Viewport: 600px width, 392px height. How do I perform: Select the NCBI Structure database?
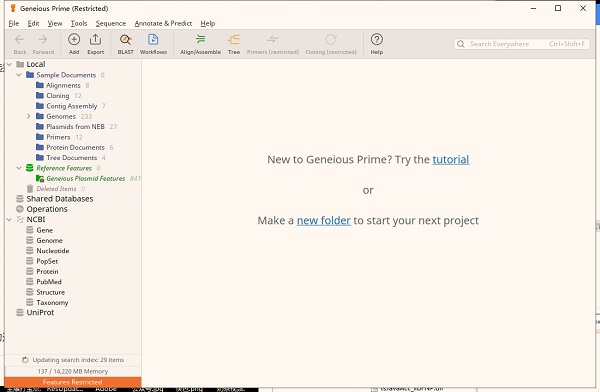coord(51,292)
